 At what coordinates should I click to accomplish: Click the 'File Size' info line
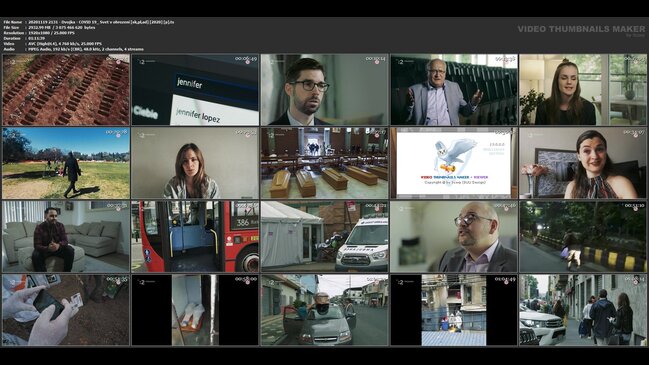[49, 27]
